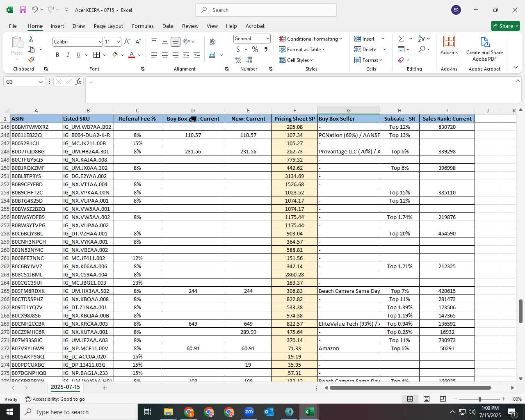Decrease indent in Alignment group
525x420 pixels.
click(186, 55)
